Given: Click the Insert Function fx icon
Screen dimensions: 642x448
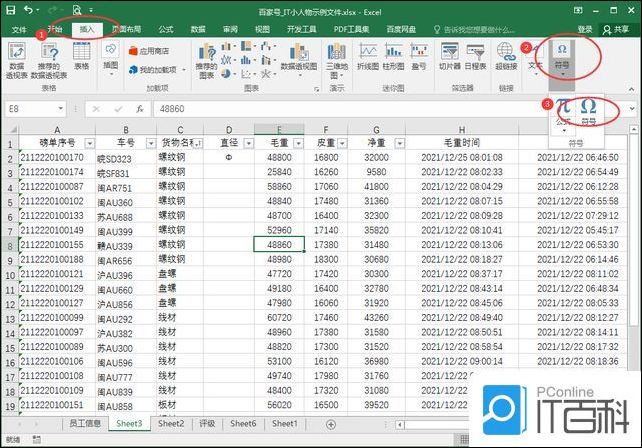Looking at the screenshot, I should 140,109.
